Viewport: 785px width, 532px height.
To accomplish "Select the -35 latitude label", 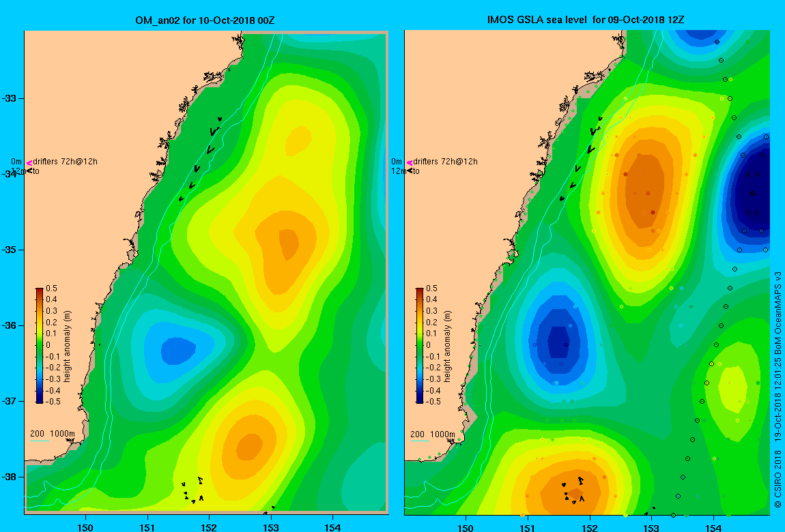I will (9, 250).
